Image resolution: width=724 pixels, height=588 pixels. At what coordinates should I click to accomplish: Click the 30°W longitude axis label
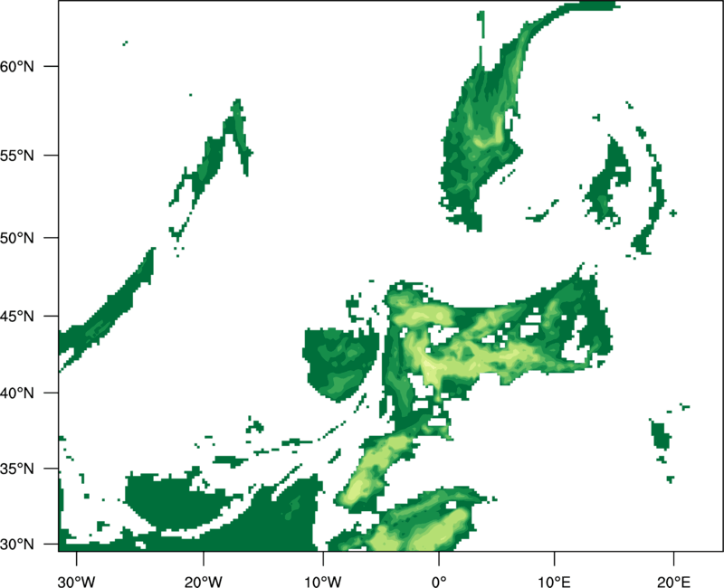point(76,582)
